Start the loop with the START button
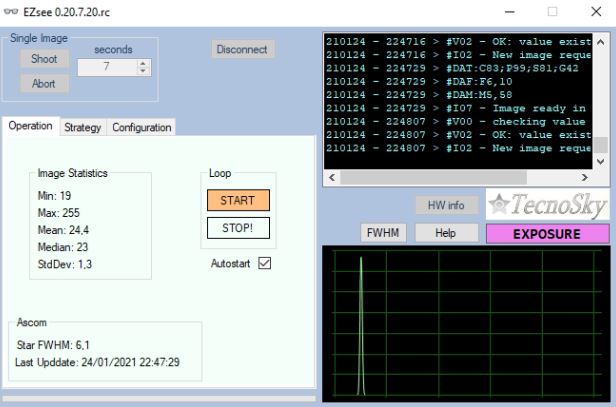This screenshot has height=407, width=616. [237, 200]
